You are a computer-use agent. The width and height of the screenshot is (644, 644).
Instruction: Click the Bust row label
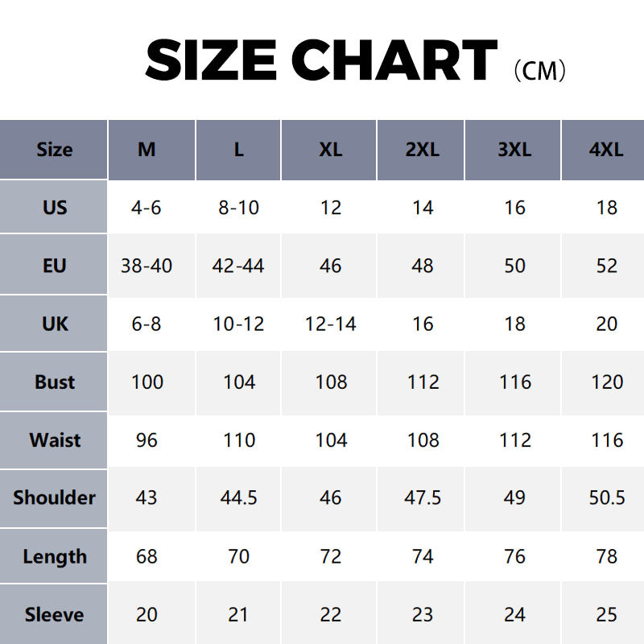pyautogui.click(x=54, y=382)
